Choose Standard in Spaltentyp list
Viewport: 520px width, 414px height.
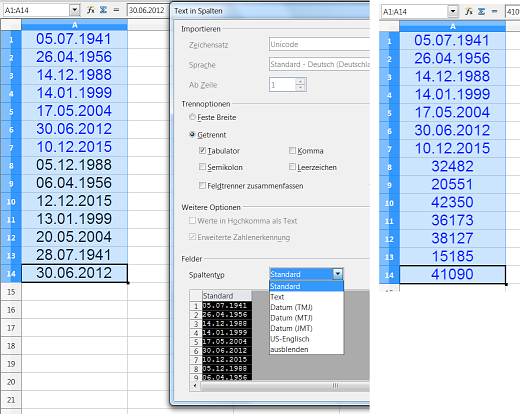306,286
